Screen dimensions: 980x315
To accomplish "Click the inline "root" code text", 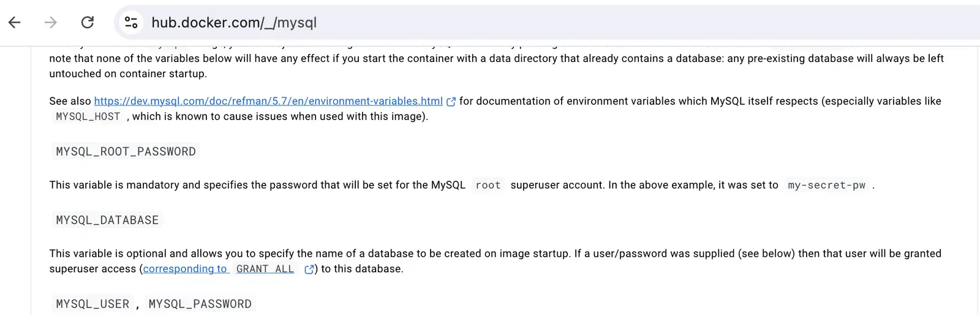I will coord(488,185).
